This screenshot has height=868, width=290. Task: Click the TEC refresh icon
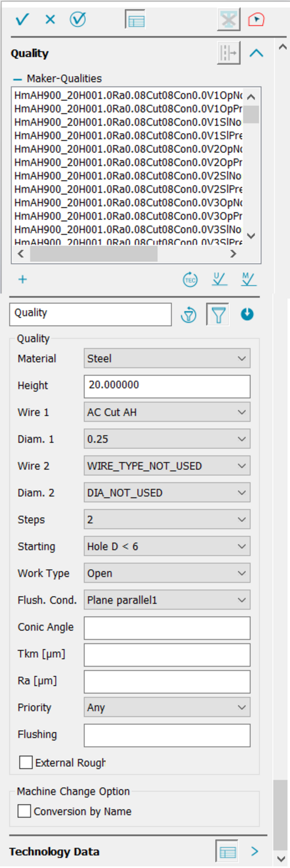click(x=190, y=280)
